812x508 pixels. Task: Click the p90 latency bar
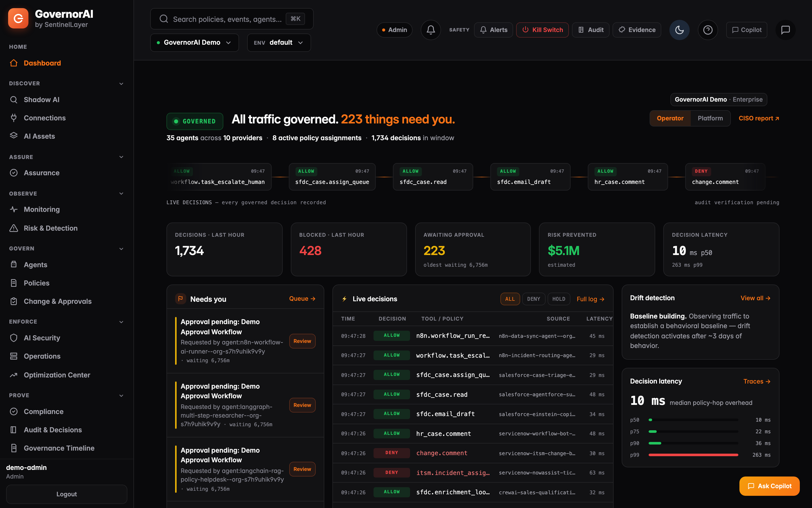[x=693, y=443]
